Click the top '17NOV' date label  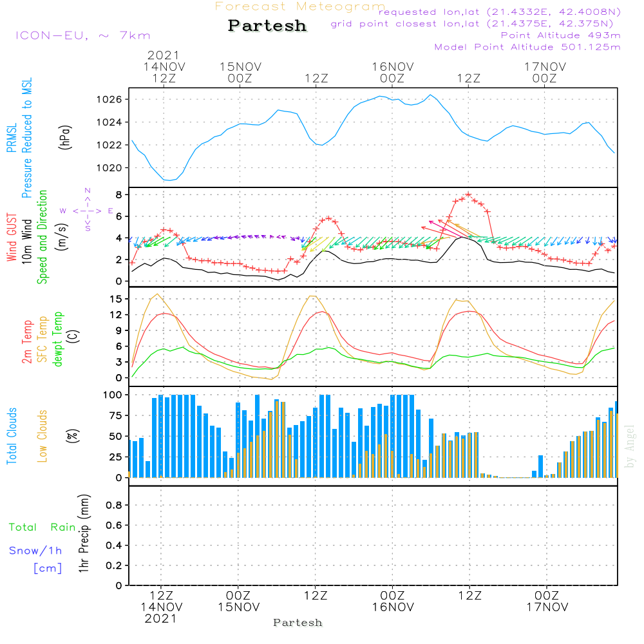click(x=545, y=67)
